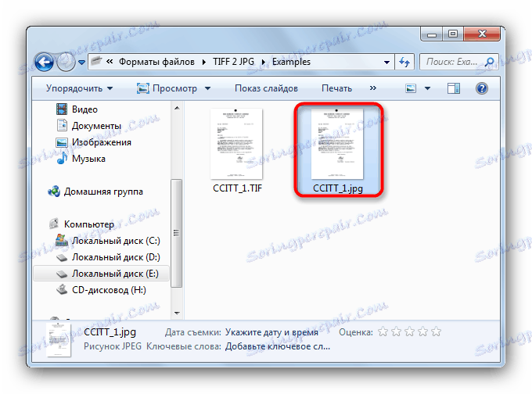
Task: Click the CCITT_1.TIF file name
Action: click(238, 188)
